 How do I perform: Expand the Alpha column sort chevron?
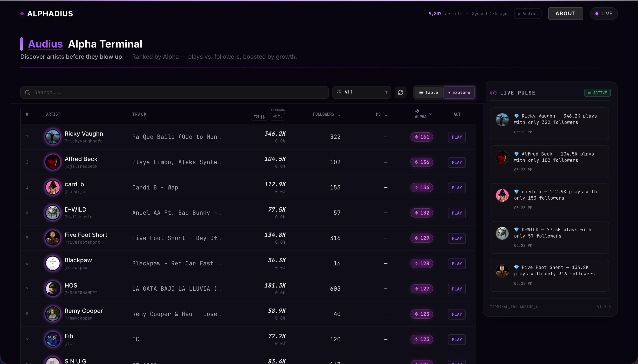click(430, 114)
